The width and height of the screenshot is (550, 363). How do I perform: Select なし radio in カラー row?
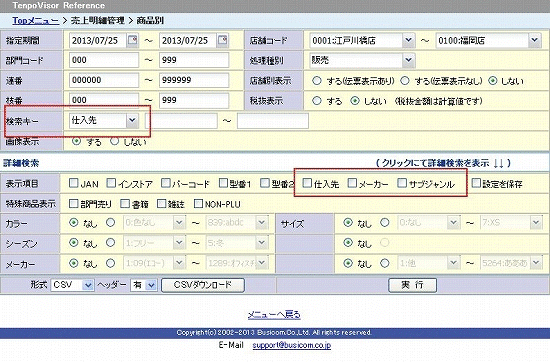point(74,223)
